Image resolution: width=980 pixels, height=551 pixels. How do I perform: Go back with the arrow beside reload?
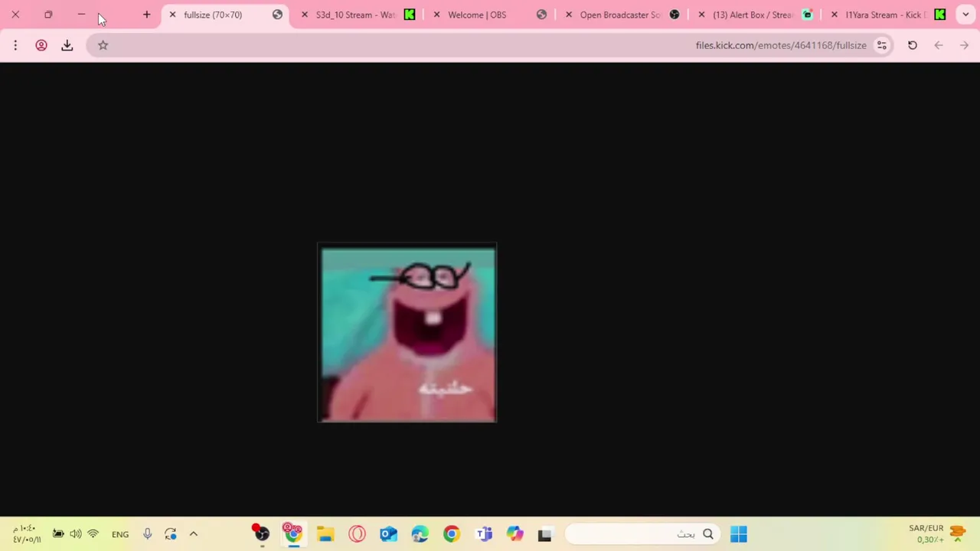pyautogui.click(x=939, y=45)
